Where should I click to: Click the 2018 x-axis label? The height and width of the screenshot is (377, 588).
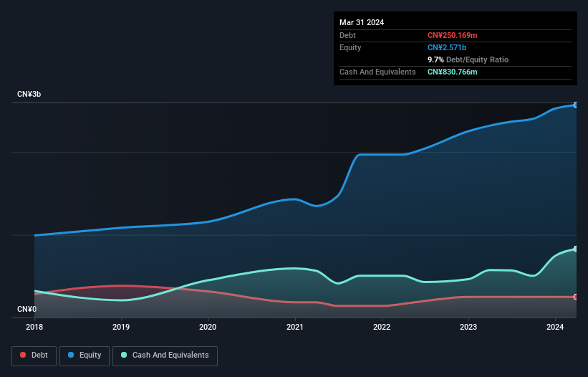(x=34, y=327)
